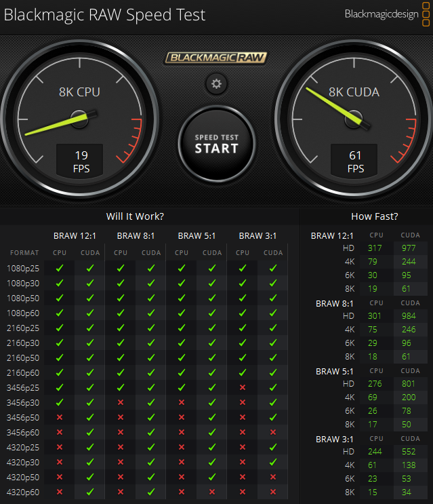Select the 4320p60 format row label
Viewport: 433px width, 504px height.
pyautogui.click(x=23, y=492)
